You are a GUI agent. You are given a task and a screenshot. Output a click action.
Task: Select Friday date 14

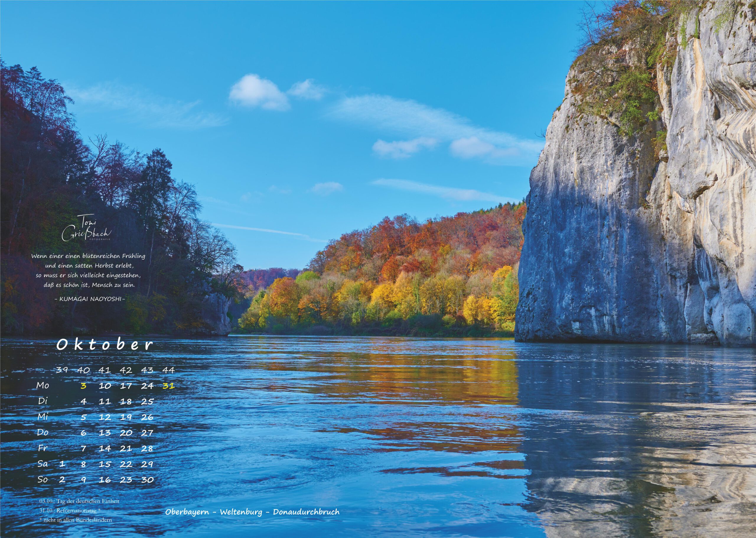click(105, 448)
